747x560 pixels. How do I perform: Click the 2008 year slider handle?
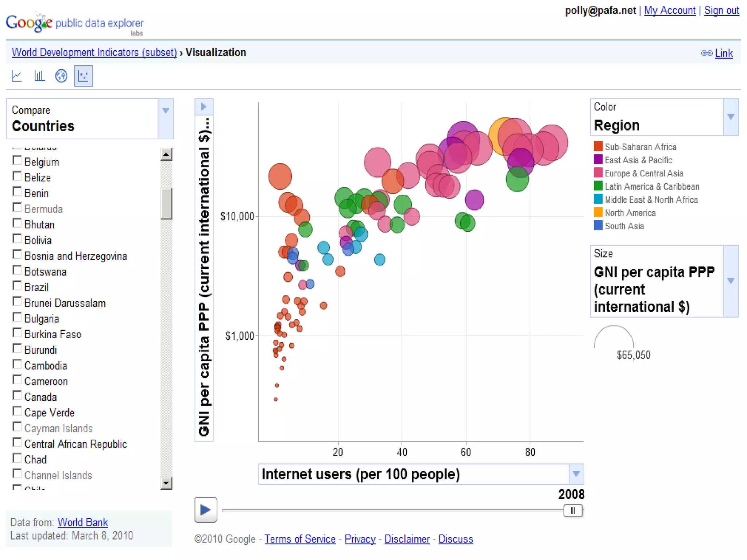(572, 510)
